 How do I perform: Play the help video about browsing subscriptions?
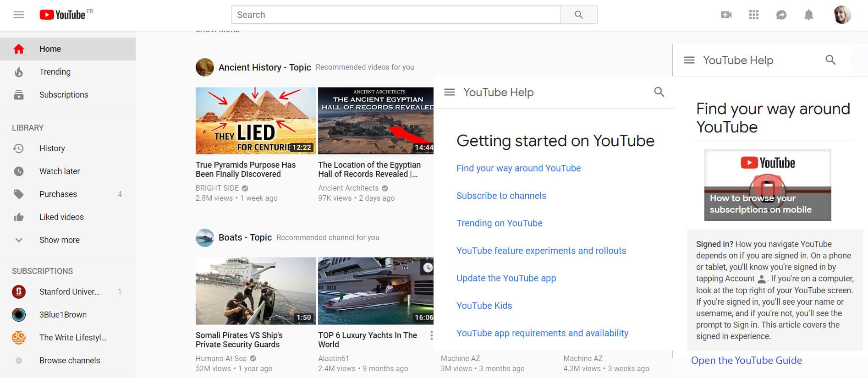[x=767, y=186]
